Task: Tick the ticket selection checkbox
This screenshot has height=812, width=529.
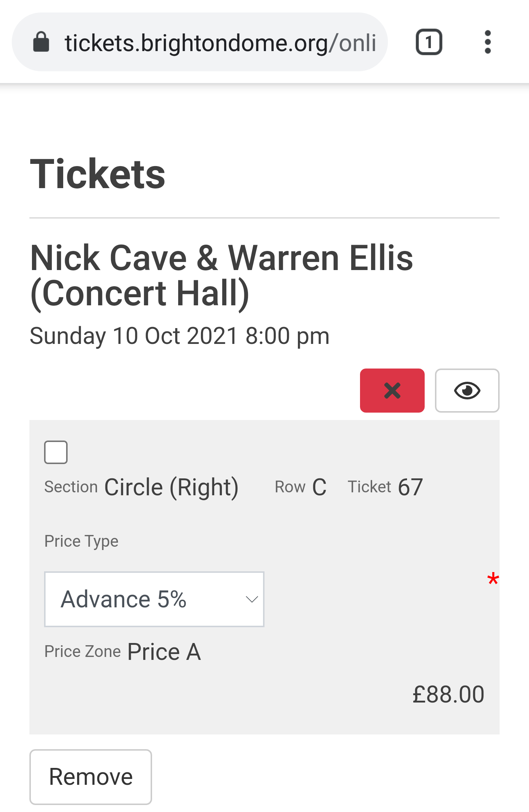Action: click(x=56, y=452)
